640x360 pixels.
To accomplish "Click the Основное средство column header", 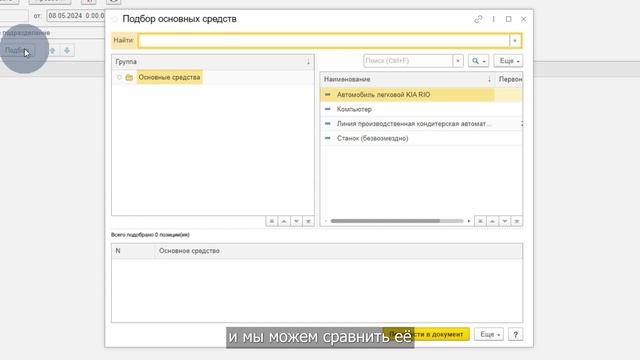I will (x=338, y=251).
